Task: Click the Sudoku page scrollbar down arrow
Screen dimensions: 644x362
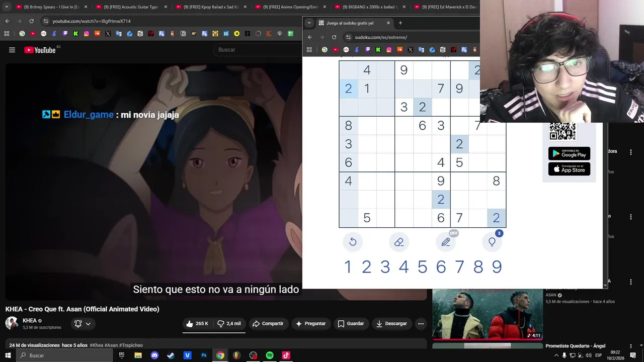Action: pos(605,286)
